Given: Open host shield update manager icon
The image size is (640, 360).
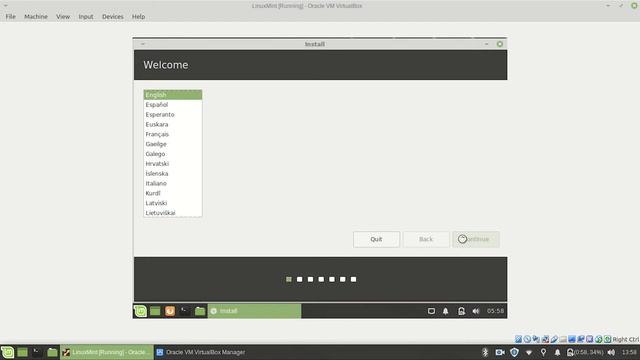Looking at the screenshot, I should (514, 352).
